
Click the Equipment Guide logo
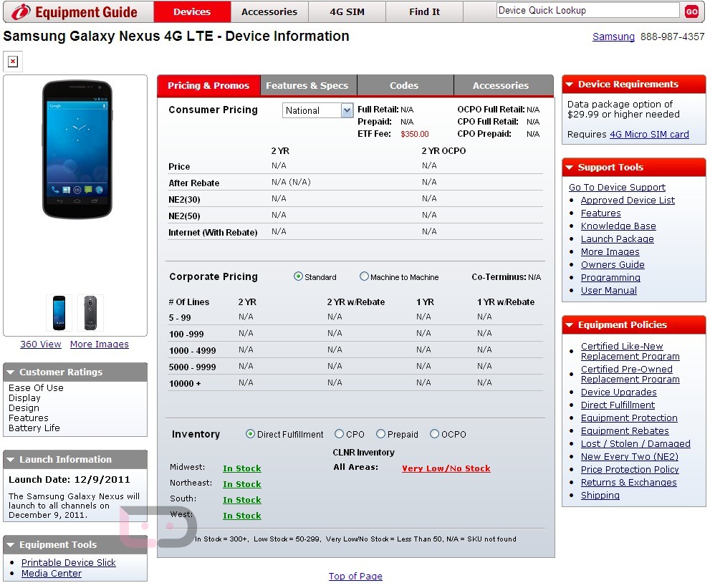(x=75, y=11)
